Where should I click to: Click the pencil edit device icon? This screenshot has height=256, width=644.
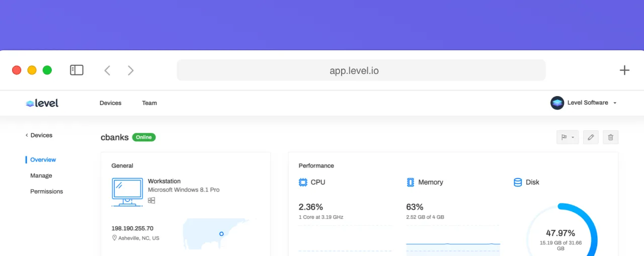[x=591, y=137]
